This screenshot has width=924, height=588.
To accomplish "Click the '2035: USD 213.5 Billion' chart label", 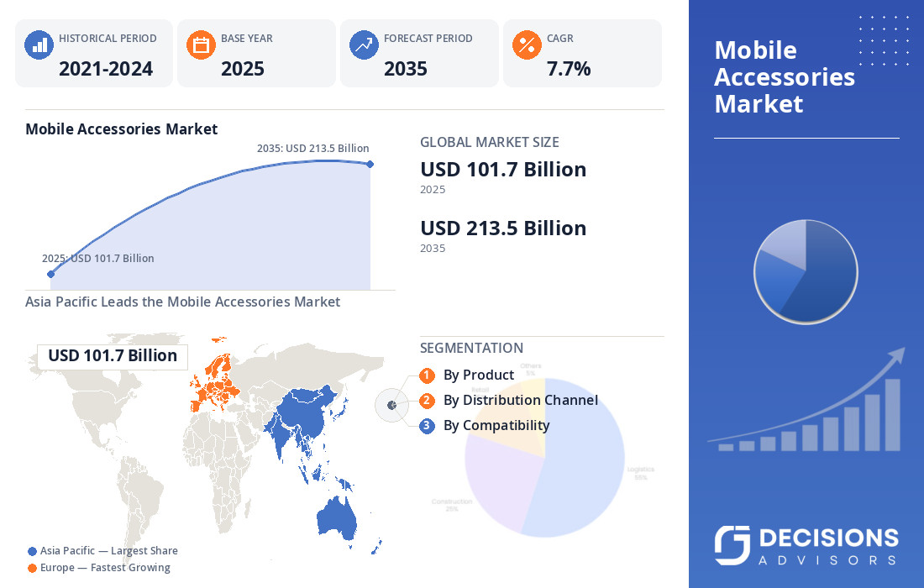I will [x=313, y=149].
